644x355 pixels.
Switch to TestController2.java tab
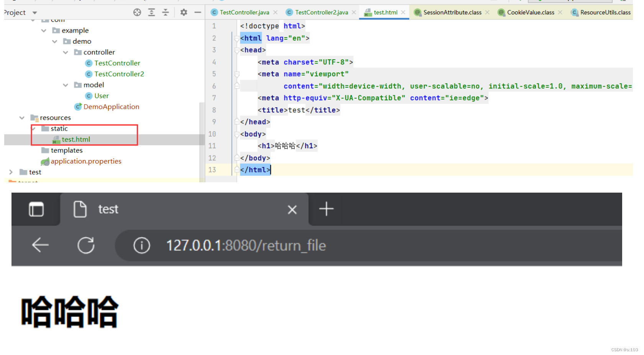[321, 12]
